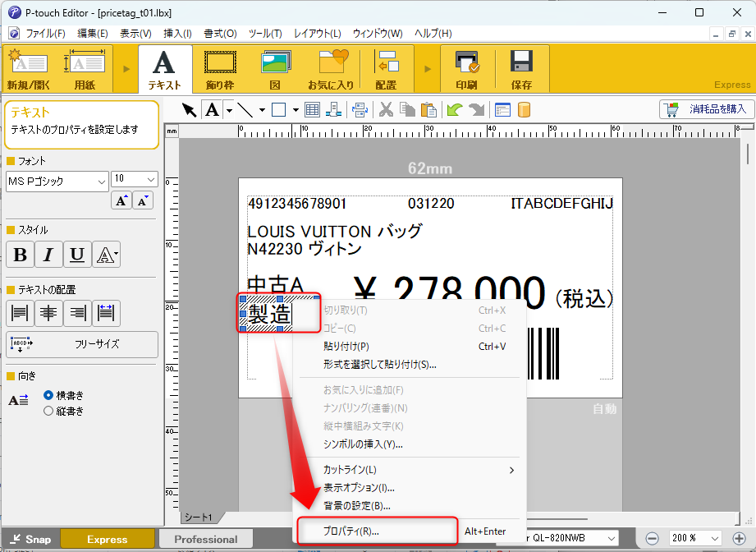Screen dimensions: 756x552
Task: Click the 用紙 (Paper) ribbon icon
Action: 85,68
